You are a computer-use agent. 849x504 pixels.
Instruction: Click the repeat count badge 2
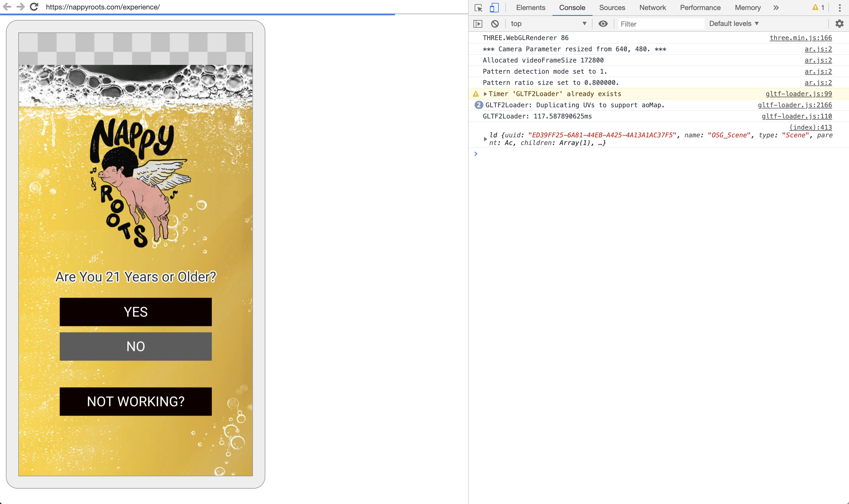coord(478,105)
